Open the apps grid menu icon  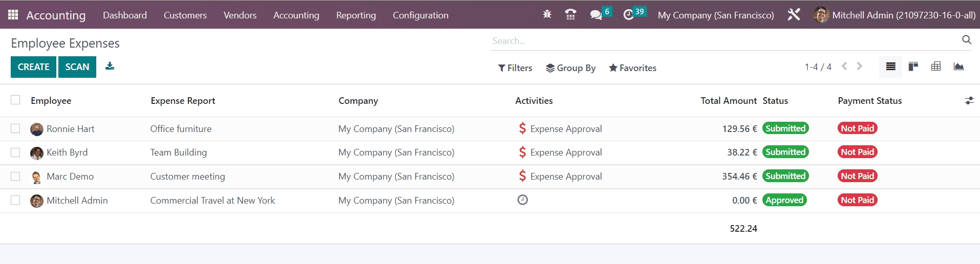(x=13, y=15)
